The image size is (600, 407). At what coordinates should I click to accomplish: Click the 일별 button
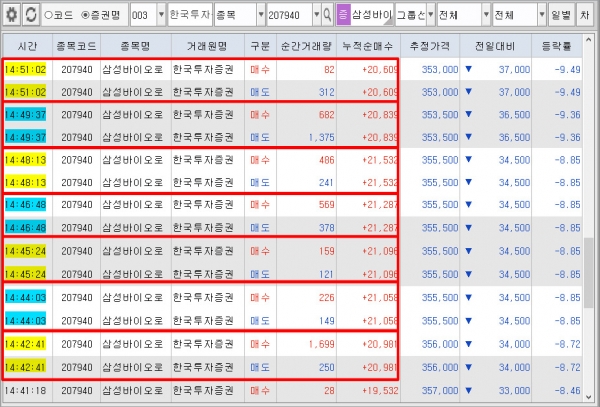click(561, 15)
